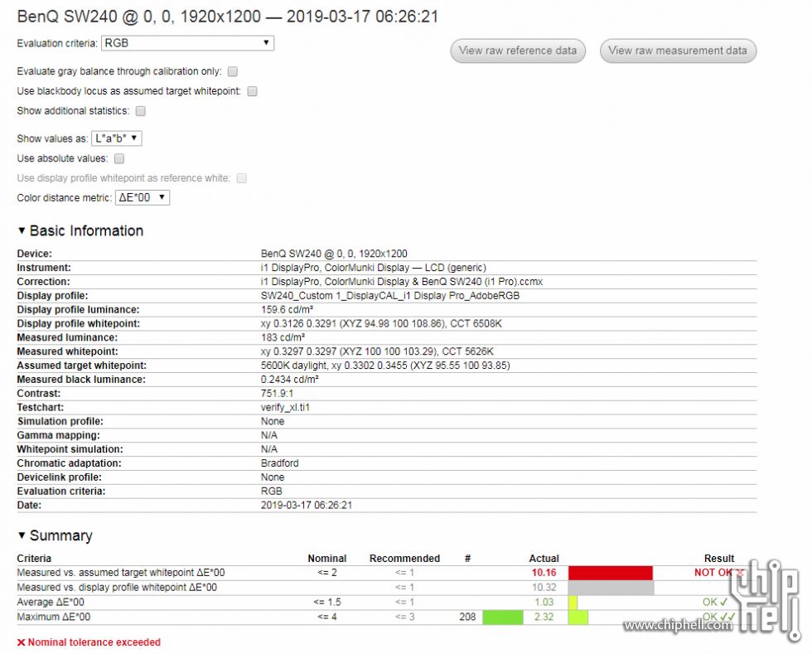Click the green color patch beside 208
Image resolution: width=812 pixels, height=654 pixels.
pyautogui.click(x=503, y=618)
